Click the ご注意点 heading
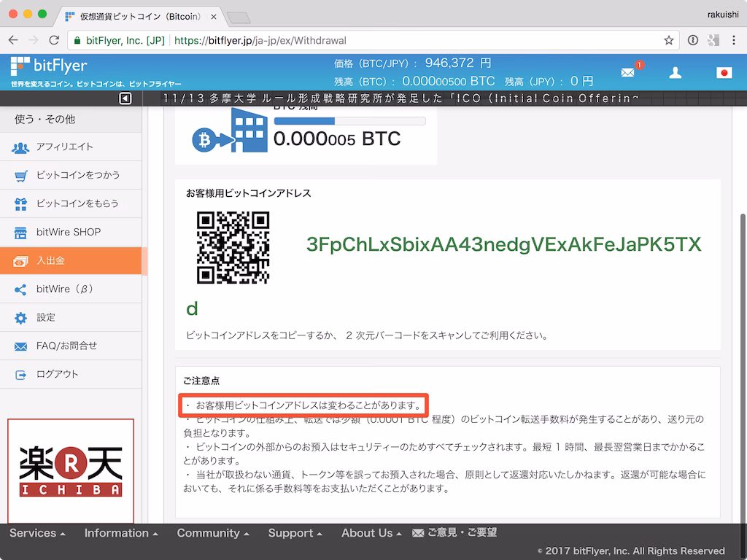747x560 pixels. pyautogui.click(x=201, y=381)
